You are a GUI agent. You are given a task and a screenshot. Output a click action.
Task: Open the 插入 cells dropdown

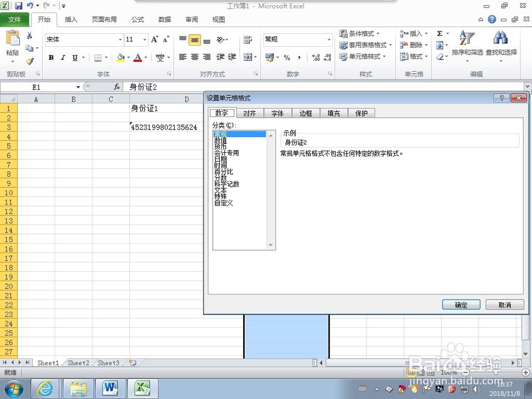(413, 34)
